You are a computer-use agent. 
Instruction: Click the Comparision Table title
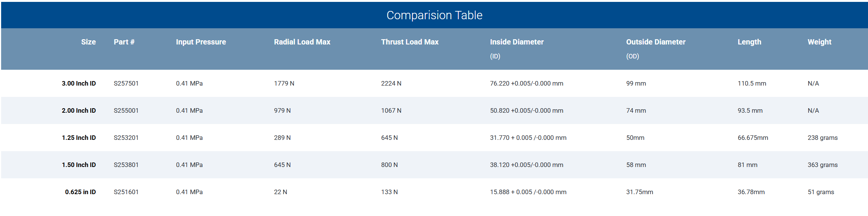(x=434, y=15)
